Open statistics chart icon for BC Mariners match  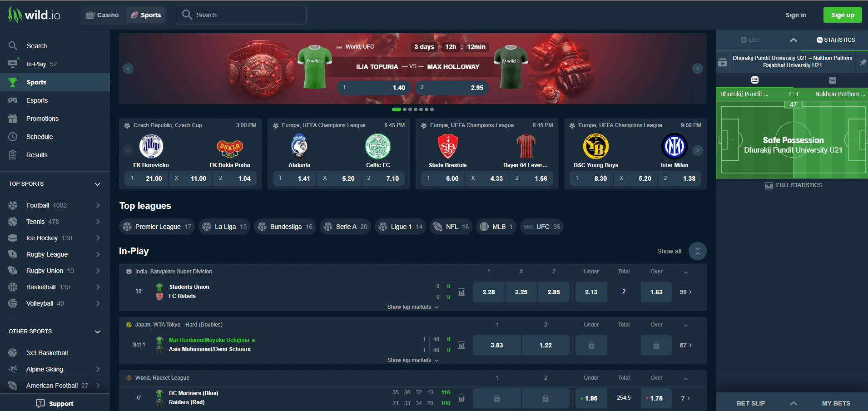461,398
